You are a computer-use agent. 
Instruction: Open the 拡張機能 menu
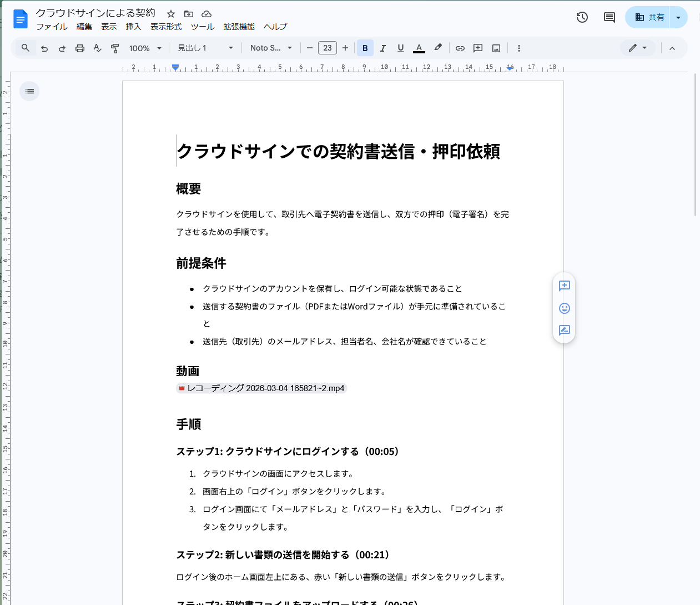pos(239,27)
